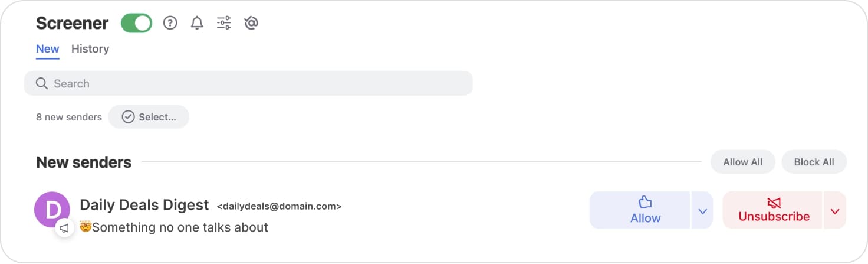Open the help question mark icon
Image resolution: width=868 pixels, height=264 pixels.
pyautogui.click(x=170, y=24)
